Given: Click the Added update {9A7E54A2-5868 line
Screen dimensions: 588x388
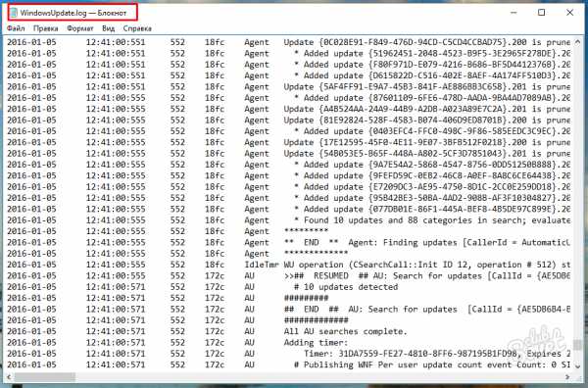Looking at the screenshot, I should tap(288, 165).
